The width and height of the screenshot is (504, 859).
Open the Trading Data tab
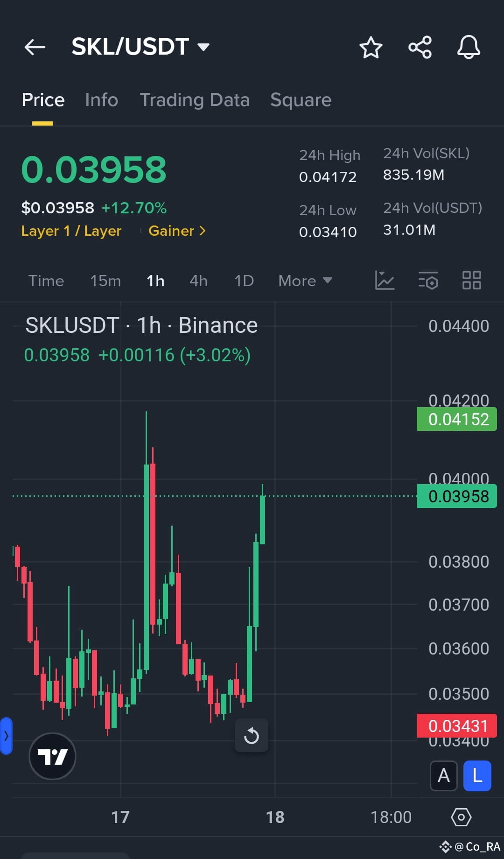coord(195,100)
